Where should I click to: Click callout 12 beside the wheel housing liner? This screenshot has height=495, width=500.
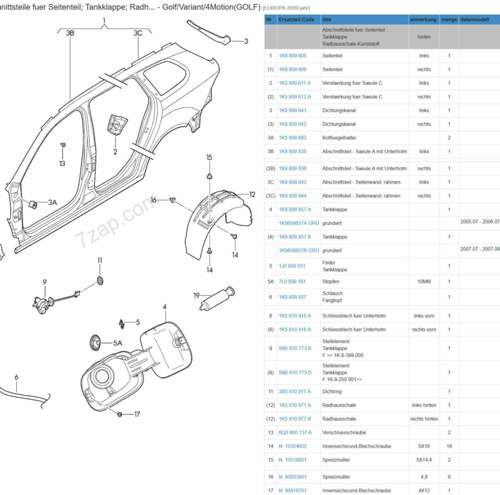click(x=252, y=194)
